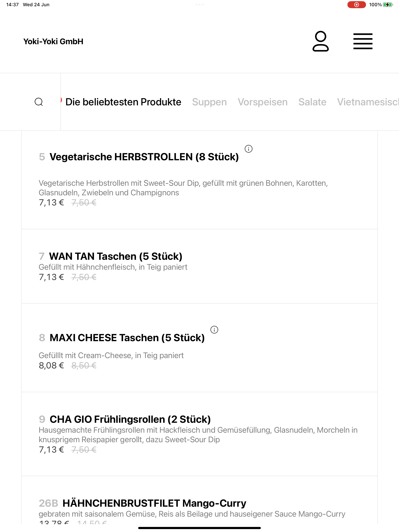Select CHA GIO Frühlingsrollen item

[199, 434]
